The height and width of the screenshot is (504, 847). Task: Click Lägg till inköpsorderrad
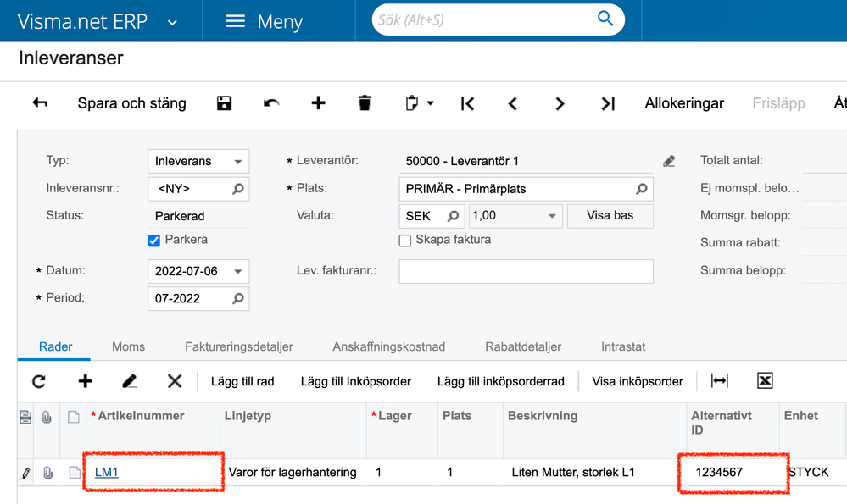click(501, 381)
